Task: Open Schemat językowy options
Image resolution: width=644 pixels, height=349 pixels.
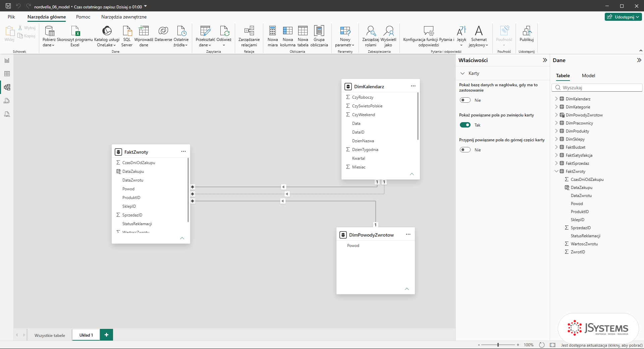Action: (x=479, y=36)
